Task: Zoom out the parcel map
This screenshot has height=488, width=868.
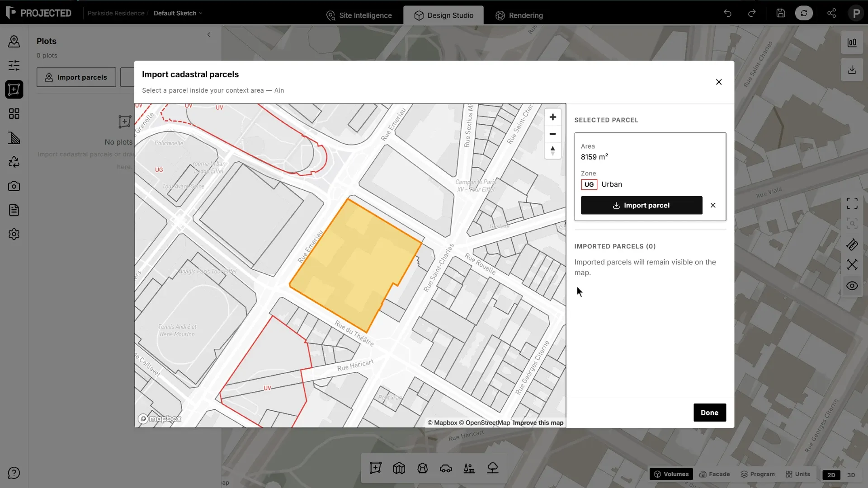Action: (553, 134)
